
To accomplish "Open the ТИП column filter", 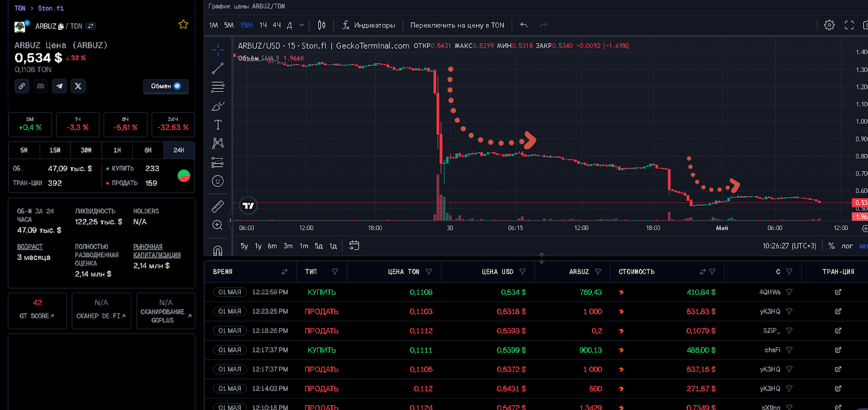I will (x=335, y=272).
